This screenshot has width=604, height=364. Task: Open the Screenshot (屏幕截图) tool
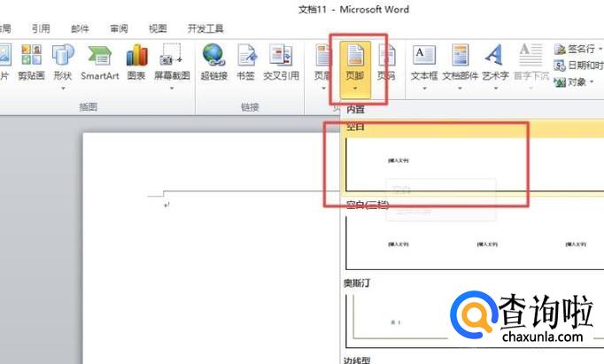pos(172,62)
